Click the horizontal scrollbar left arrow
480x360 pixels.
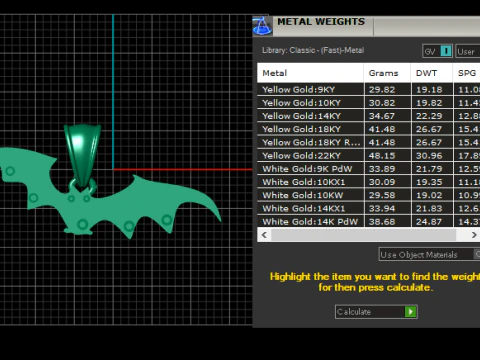click(x=264, y=235)
